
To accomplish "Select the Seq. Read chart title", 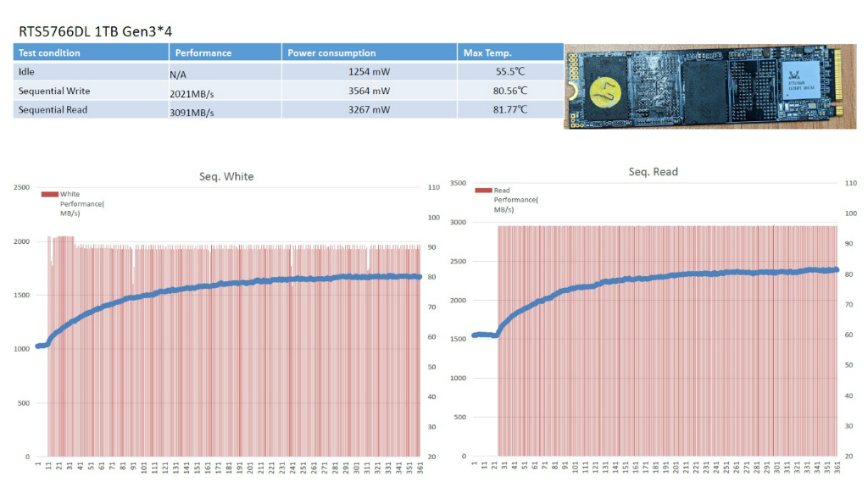I will pos(654,172).
